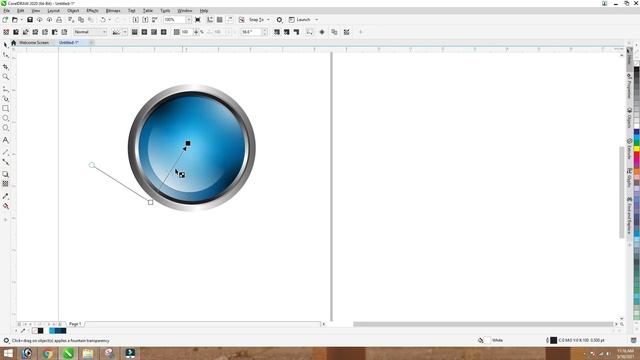Switch to the Welcome Screen tab
The width and height of the screenshot is (640, 360).
coord(34,42)
